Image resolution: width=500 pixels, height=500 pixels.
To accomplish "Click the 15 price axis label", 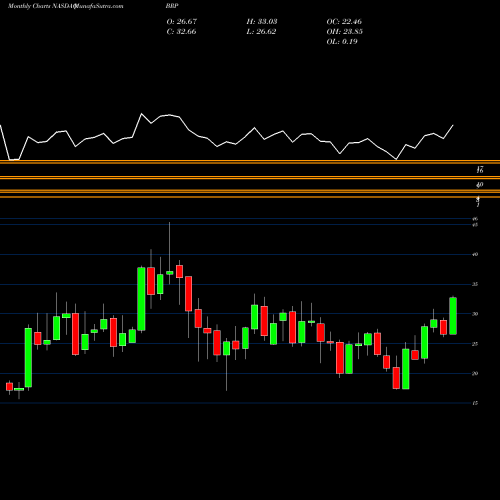I will coord(475,403).
